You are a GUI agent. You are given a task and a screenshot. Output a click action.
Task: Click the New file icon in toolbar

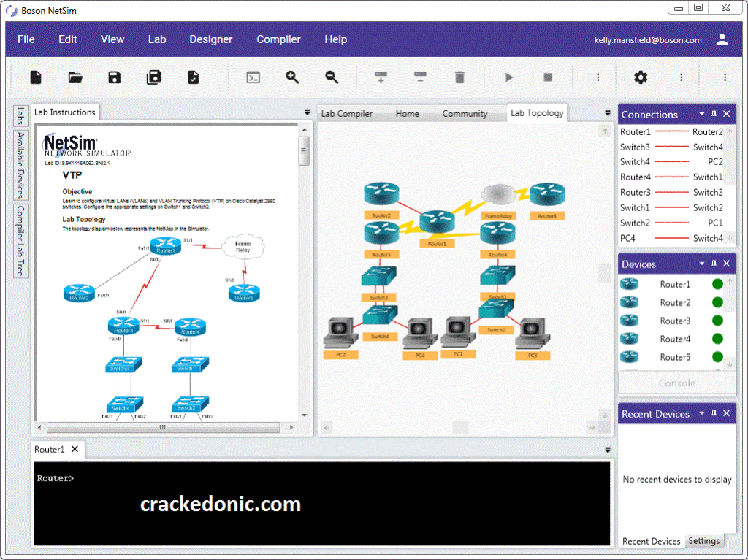click(36, 77)
